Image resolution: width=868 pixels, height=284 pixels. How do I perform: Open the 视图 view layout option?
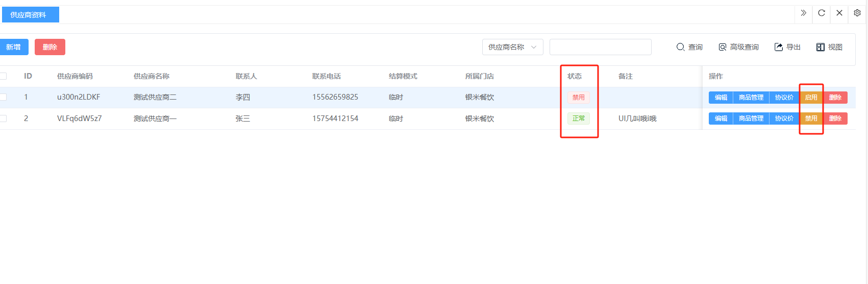829,47
